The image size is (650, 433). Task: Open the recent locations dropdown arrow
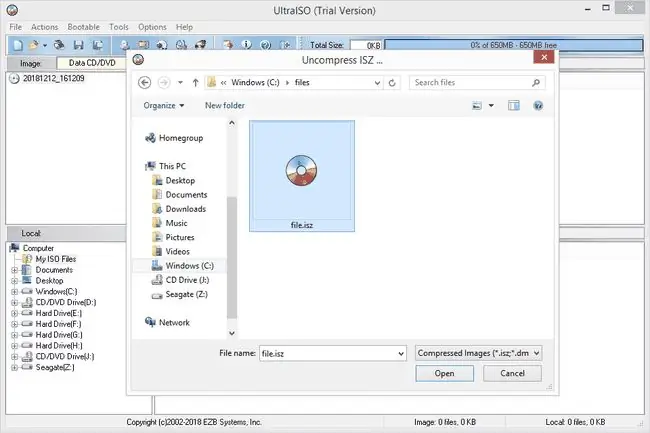pyautogui.click(x=180, y=82)
